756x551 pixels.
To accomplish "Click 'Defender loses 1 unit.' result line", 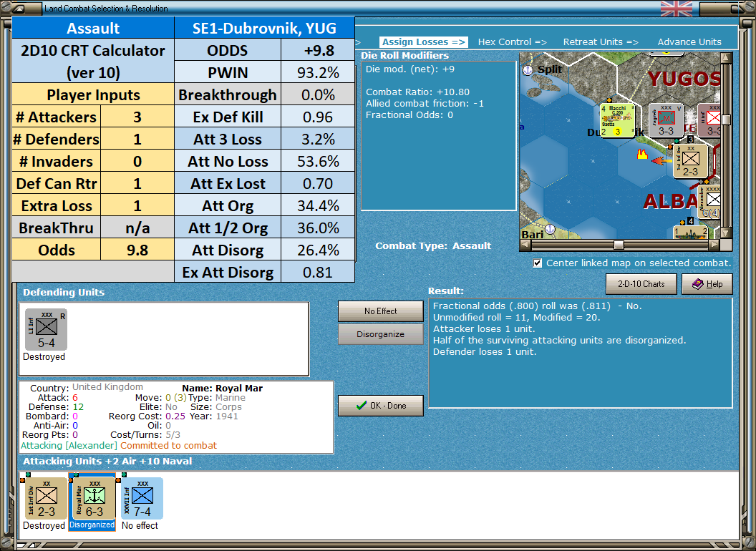I will tap(485, 352).
